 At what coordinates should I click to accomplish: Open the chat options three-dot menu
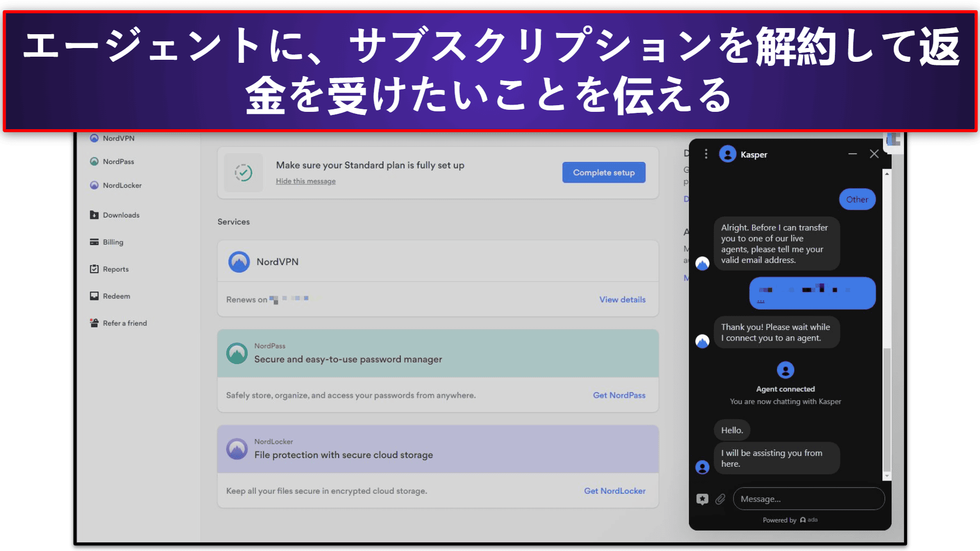(706, 154)
